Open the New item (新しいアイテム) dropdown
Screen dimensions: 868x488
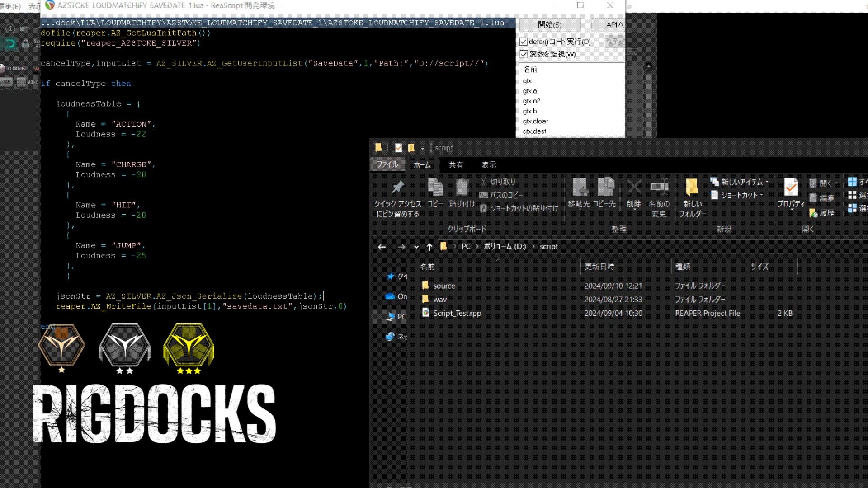[739, 182]
